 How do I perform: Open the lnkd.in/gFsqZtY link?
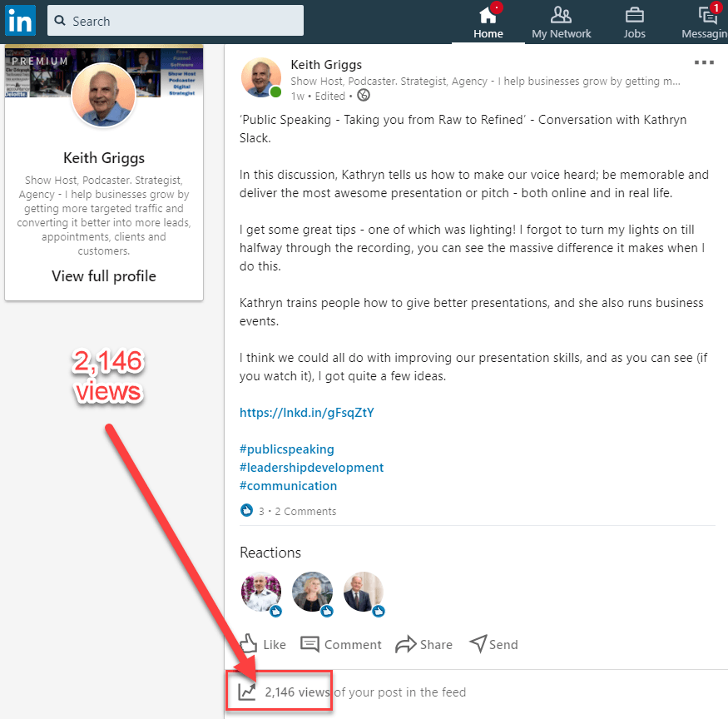coord(307,412)
